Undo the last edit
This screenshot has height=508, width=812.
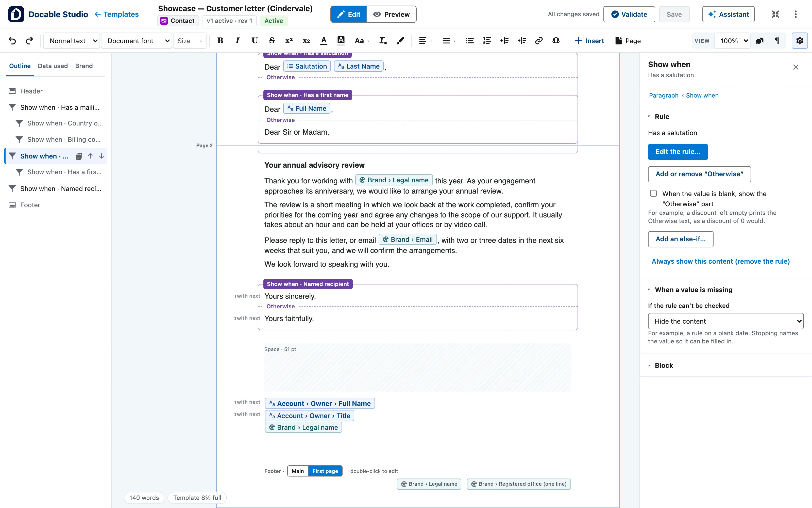tap(12, 41)
